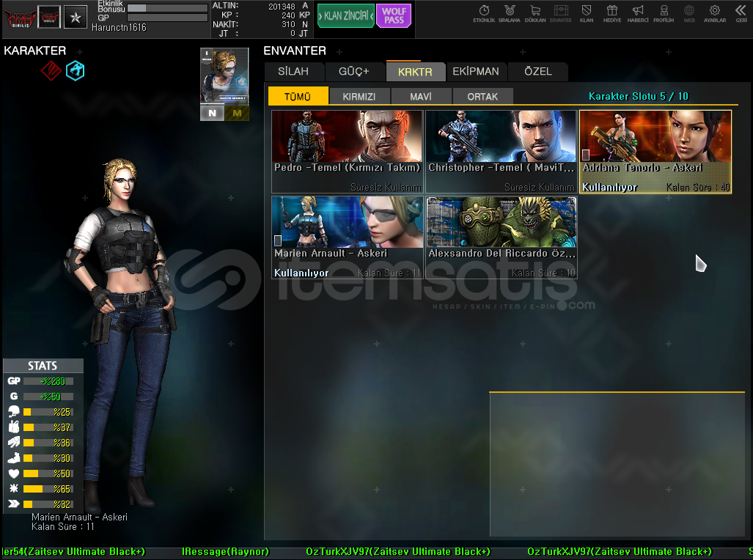Screen dimensions: 753x560
Task: Open the WOLF PASS button
Action: pyautogui.click(x=394, y=16)
